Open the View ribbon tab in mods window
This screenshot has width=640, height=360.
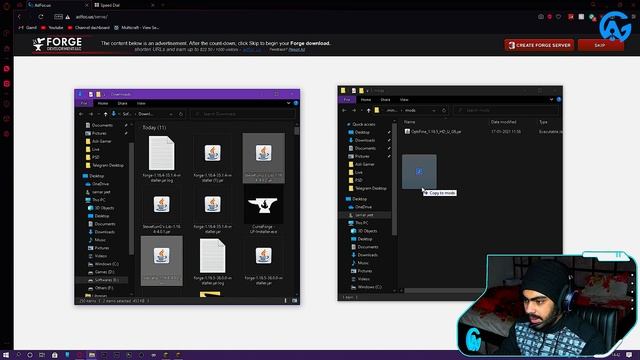pos(404,100)
